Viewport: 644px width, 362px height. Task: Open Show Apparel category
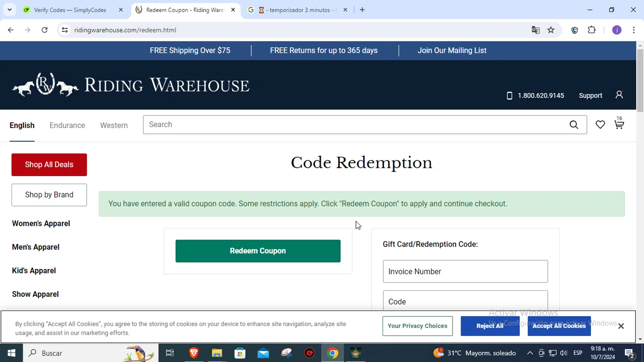pos(35,294)
